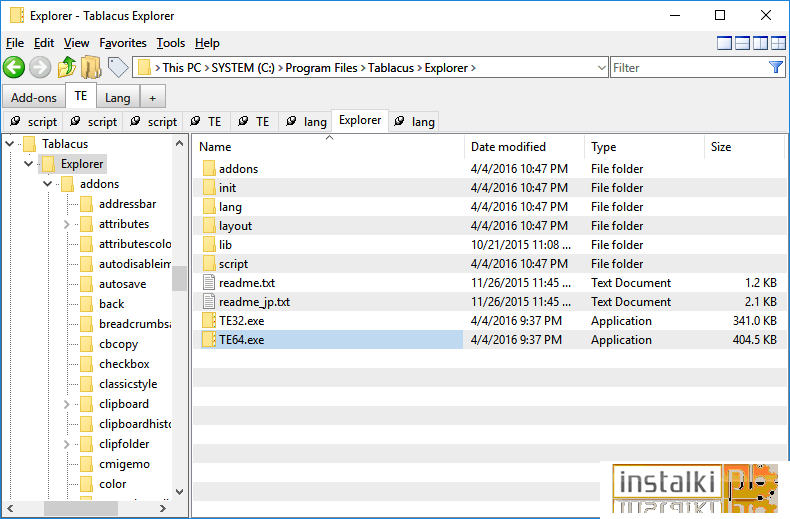Collapse the Tablacus tree node
The height and width of the screenshot is (519, 790).
coord(10,144)
